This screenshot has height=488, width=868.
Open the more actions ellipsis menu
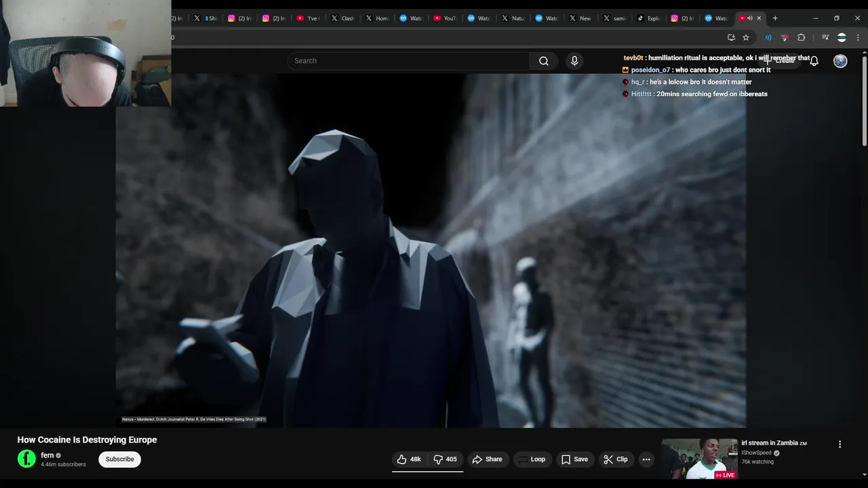click(x=646, y=460)
